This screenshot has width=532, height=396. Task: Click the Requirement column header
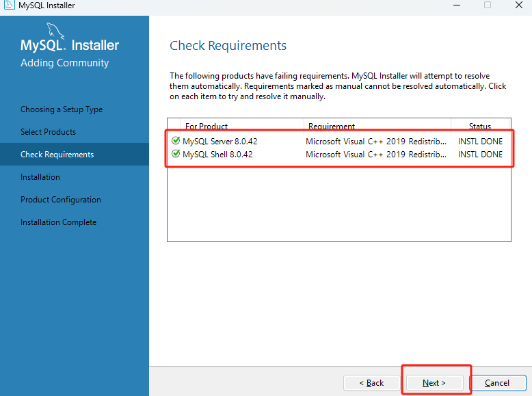[x=377, y=126]
